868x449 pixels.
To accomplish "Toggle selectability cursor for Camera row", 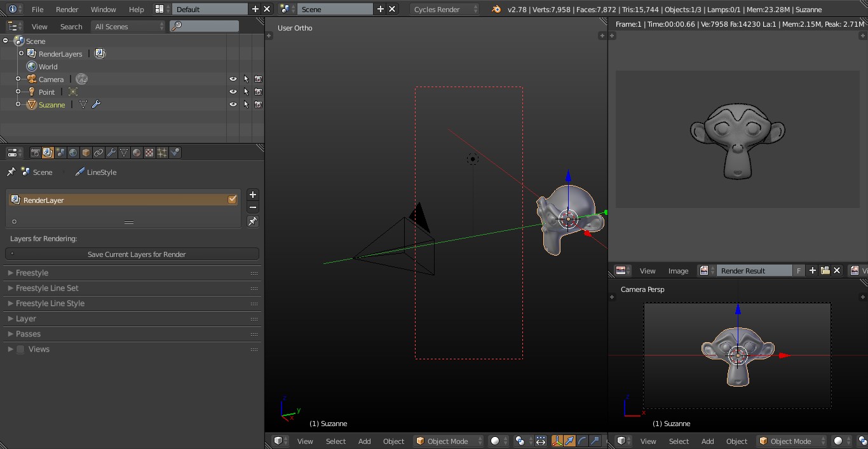I will 246,79.
